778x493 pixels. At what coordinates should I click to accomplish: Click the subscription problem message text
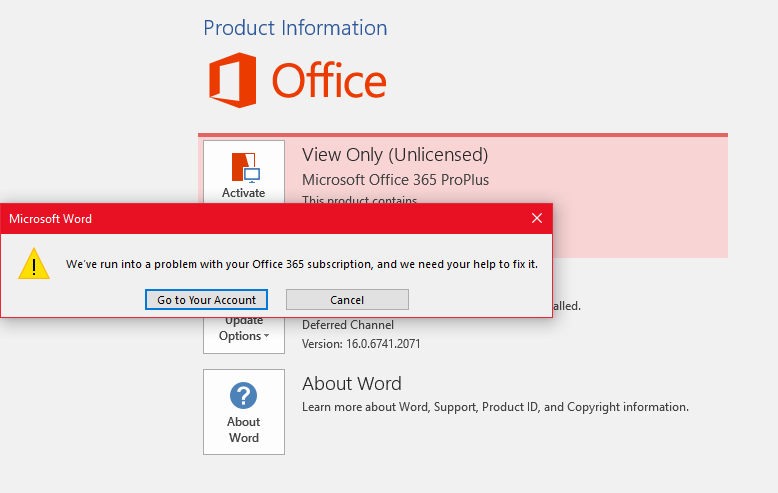coord(302,264)
